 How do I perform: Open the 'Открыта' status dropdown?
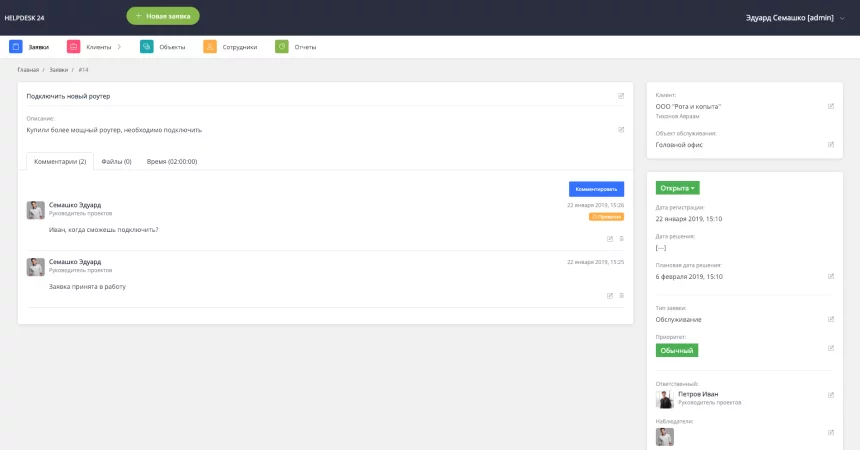(677, 187)
